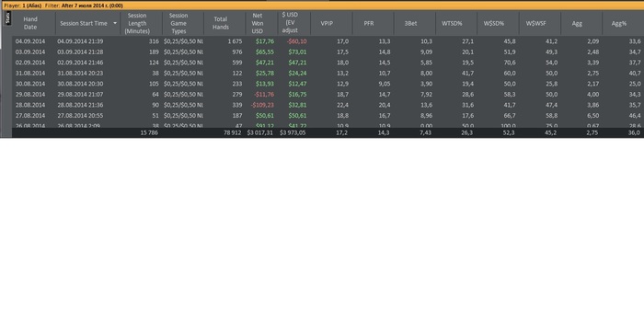
Task: Select the 03.09.2014 hand date cell
Action: 30,52
